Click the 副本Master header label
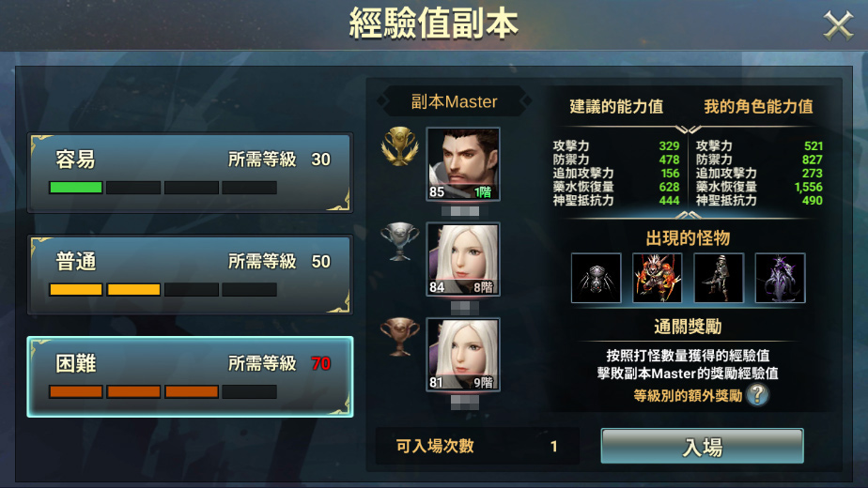Screen dimensions: 868x488 point(454,101)
